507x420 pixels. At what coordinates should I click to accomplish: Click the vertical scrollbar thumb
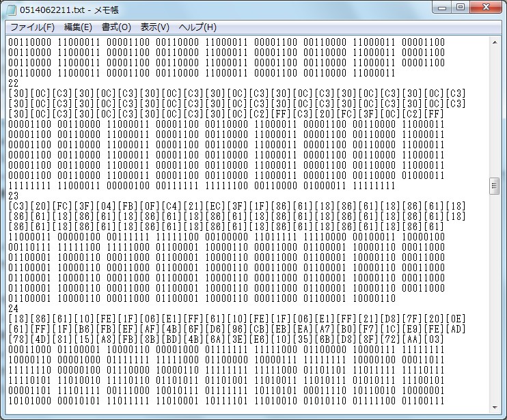click(495, 186)
